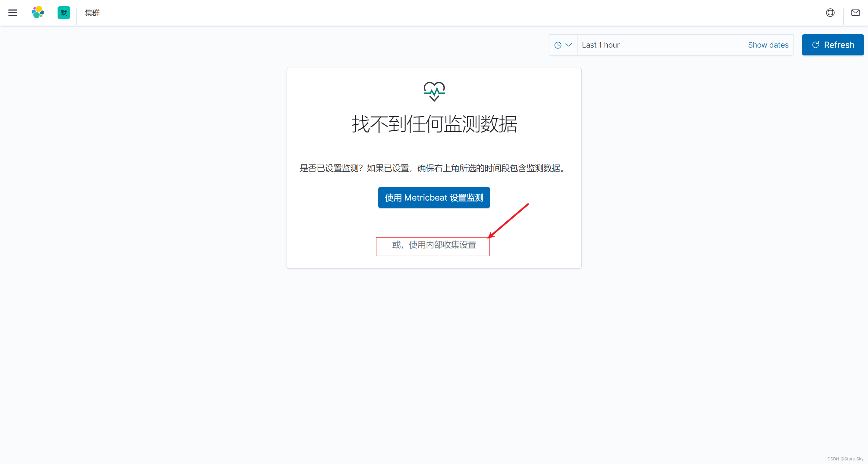868x464 pixels.
Task: Click the 找不到任何监测数据 heading
Action: [434, 124]
